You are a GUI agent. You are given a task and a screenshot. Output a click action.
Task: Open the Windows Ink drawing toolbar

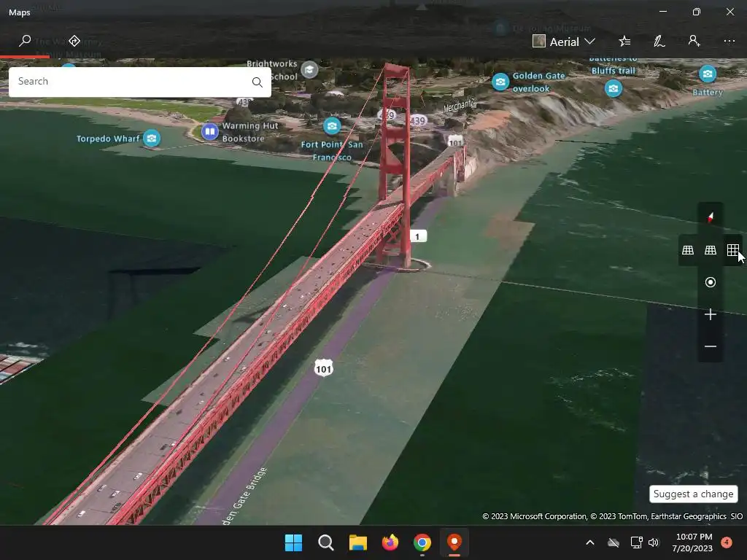(x=659, y=42)
